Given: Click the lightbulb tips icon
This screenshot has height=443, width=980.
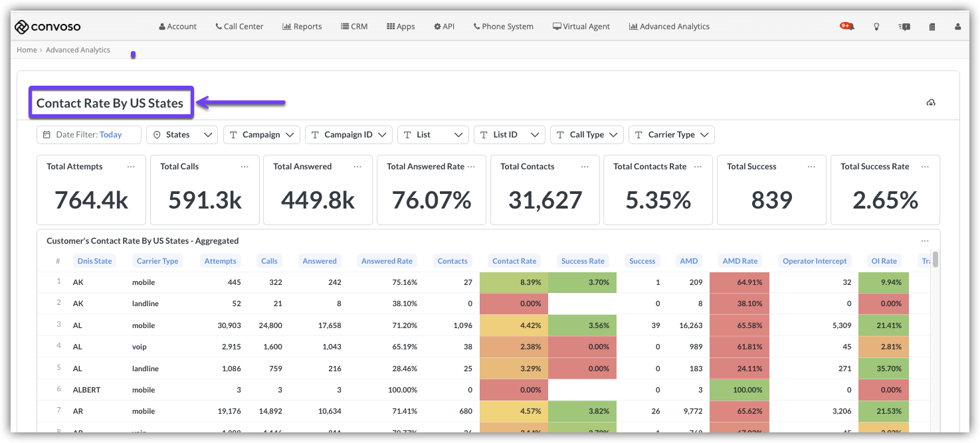Looking at the screenshot, I should click(876, 27).
